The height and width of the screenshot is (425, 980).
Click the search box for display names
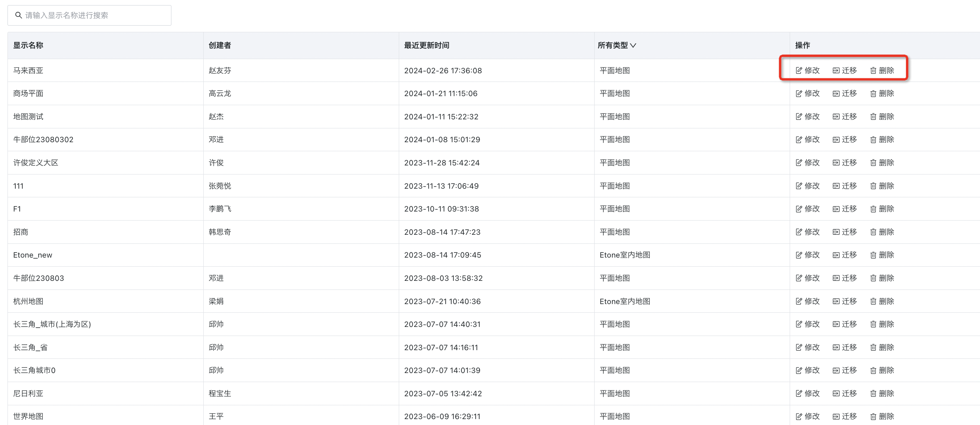[x=89, y=15]
